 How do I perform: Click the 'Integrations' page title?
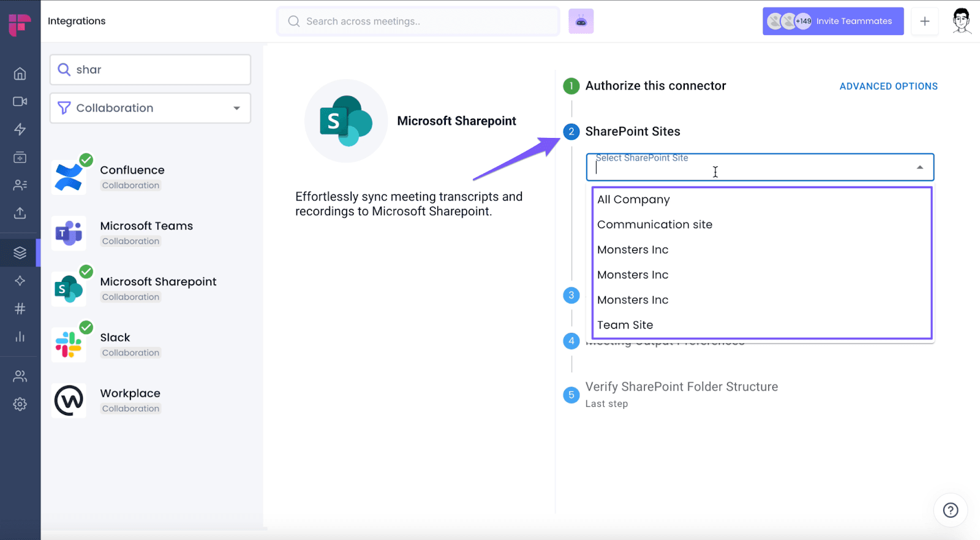click(x=77, y=21)
